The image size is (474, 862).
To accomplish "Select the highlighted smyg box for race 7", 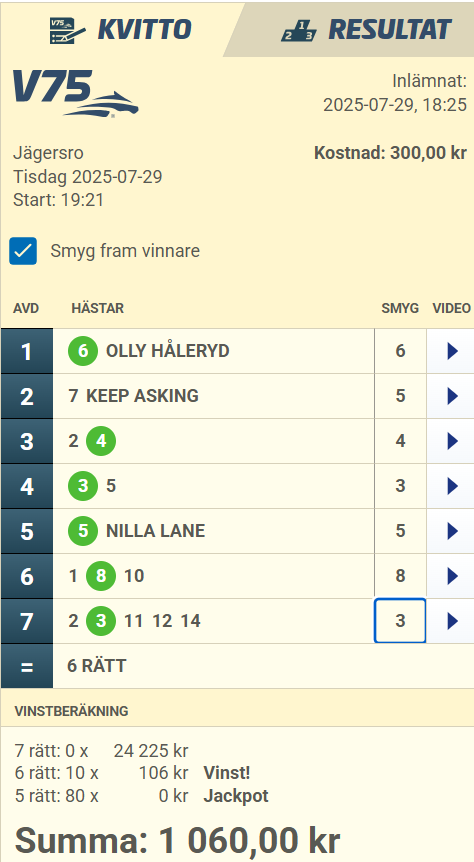I will [x=400, y=621].
